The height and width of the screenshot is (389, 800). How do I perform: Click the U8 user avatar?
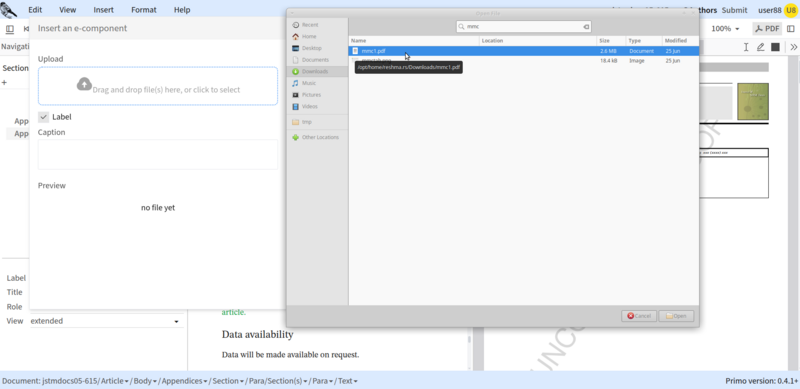(x=791, y=10)
